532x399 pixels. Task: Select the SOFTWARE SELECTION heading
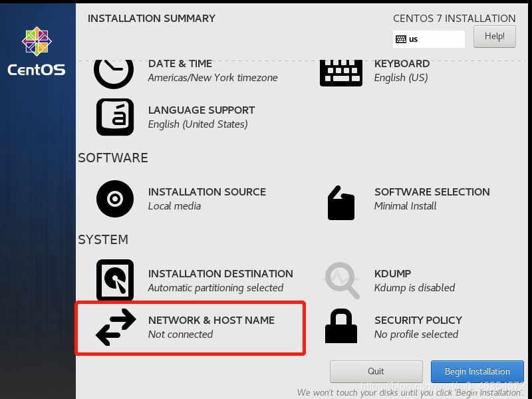click(432, 192)
